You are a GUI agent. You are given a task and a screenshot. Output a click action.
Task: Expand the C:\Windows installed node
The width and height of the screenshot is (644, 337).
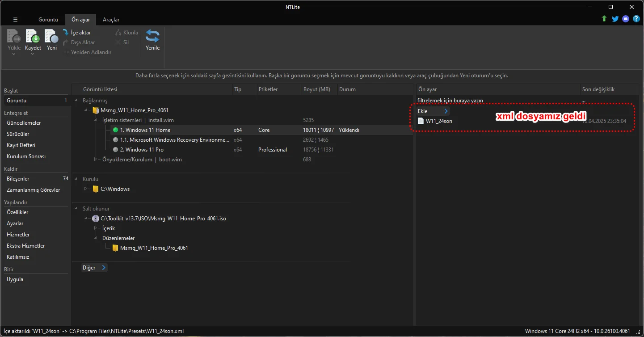85,189
